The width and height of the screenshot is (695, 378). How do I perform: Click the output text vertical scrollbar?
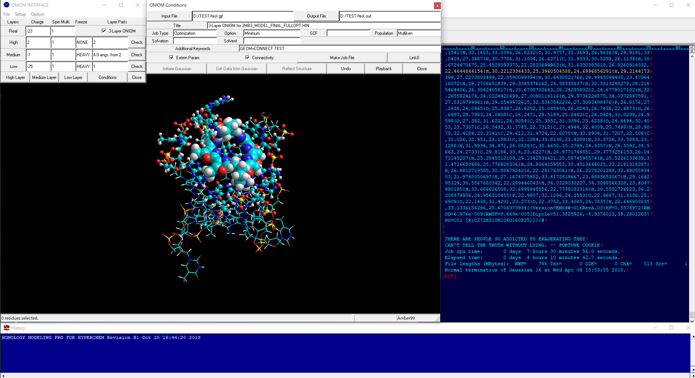pos(692,183)
